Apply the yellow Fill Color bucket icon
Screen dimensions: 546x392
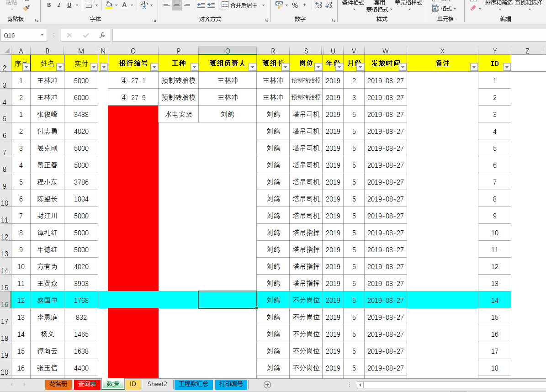point(108,5)
